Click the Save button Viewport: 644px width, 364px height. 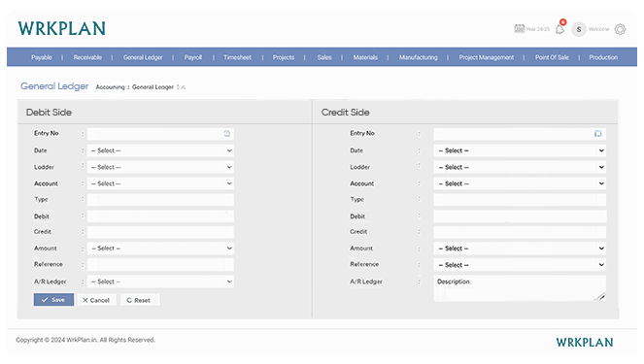tap(53, 300)
